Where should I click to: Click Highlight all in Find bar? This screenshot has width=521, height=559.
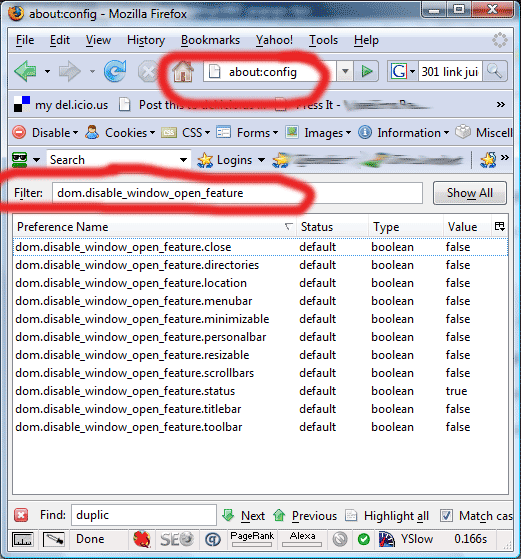point(387,516)
